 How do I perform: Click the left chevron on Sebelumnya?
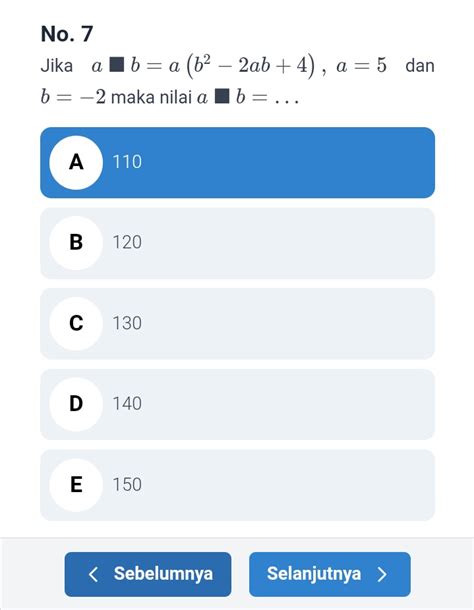pyautogui.click(x=93, y=574)
